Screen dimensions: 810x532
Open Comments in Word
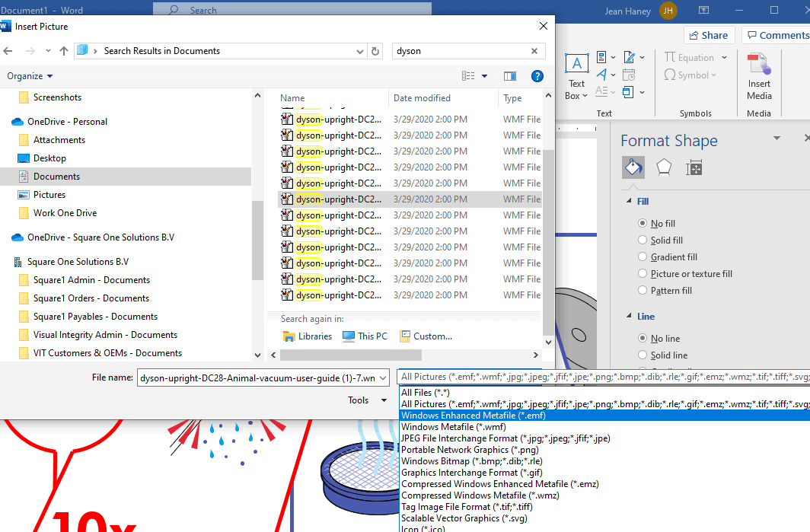[x=777, y=35]
